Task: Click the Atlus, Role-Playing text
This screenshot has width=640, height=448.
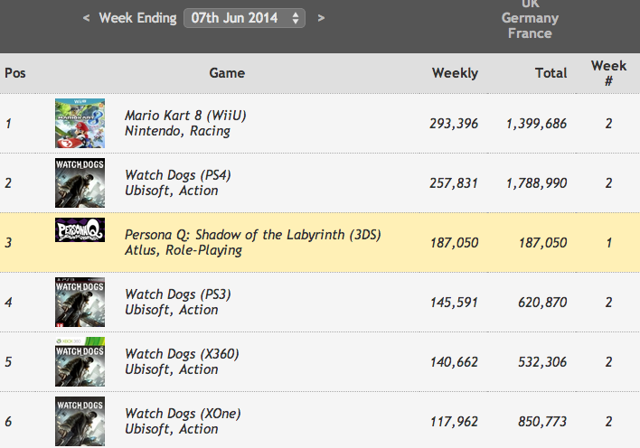Action: 183,250
